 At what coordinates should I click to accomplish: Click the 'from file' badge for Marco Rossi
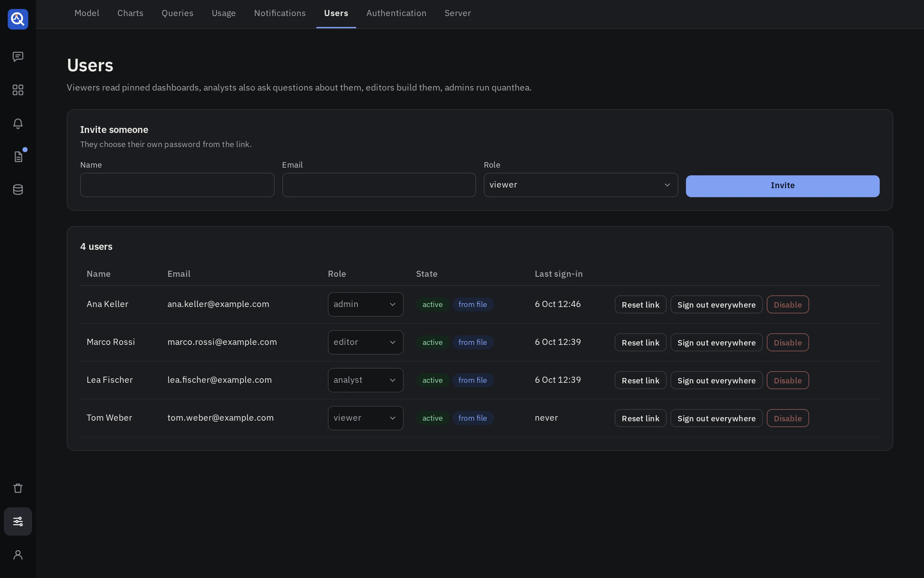[473, 343]
